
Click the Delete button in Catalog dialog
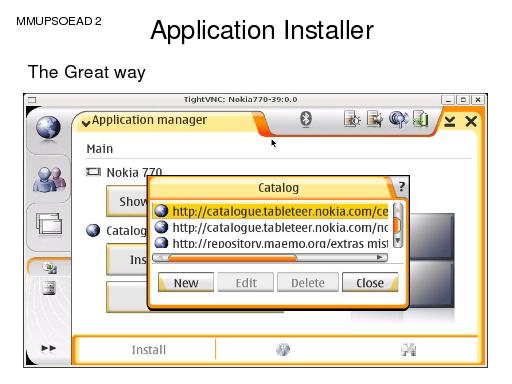(308, 283)
